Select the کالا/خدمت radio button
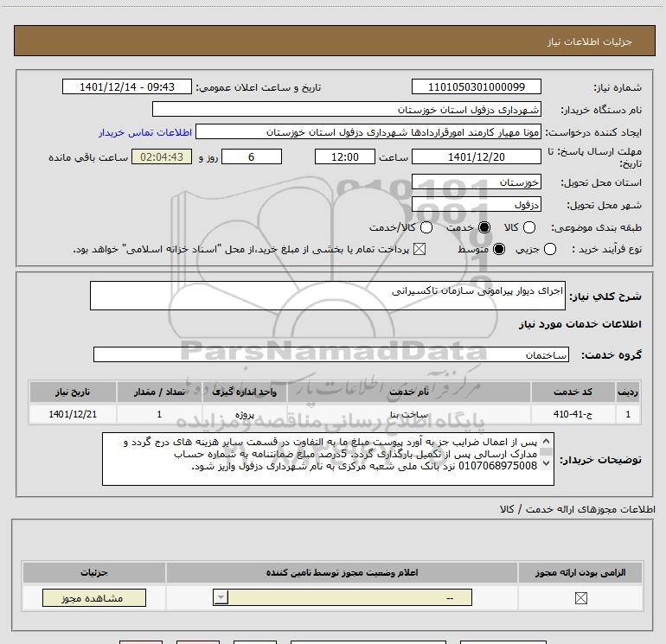The image size is (666, 644). pyautogui.click(x=426, y=227)
